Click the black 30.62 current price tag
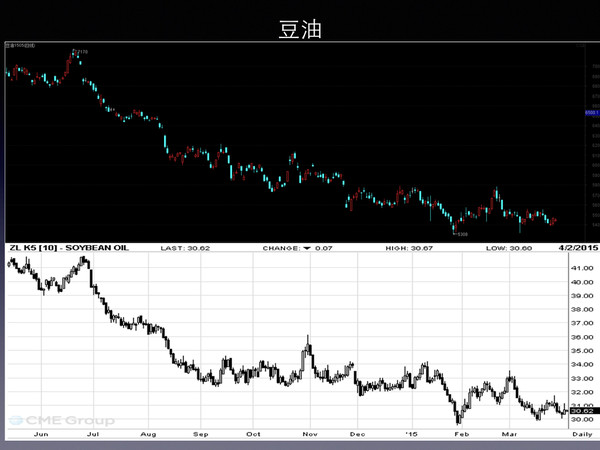Screen dimensions: 600x450 (x=584, y=411)
